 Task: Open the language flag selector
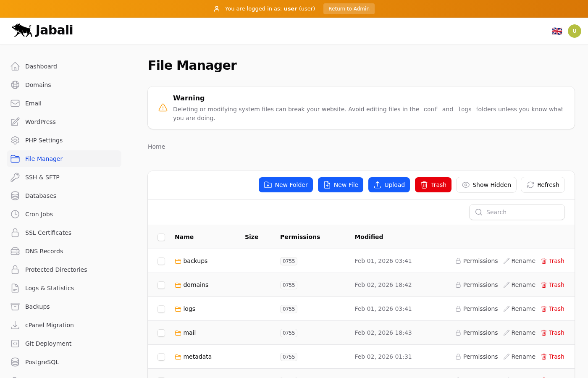557,31
